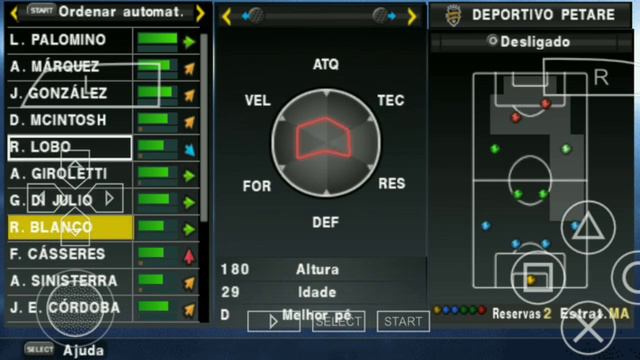The height and width of the screenshot is (360, 640).
Task: Select player G. DI JULIO in the list
Action: 70,200
